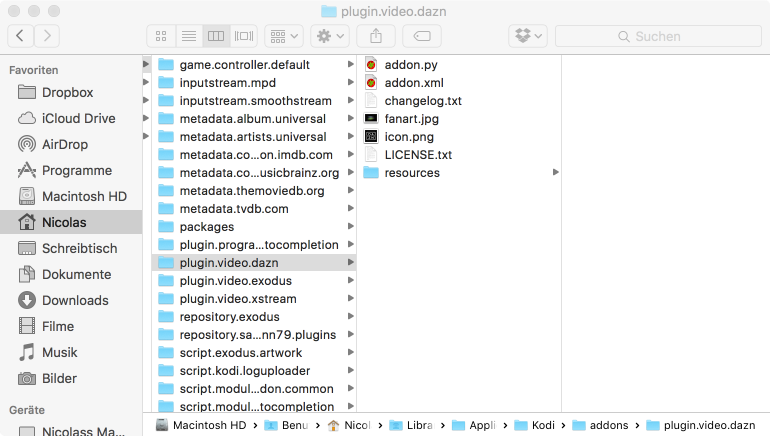The height and width of the screenshot is (436, 770).
Task: Select the inputstream.mpd folder
Action: coord(254,83)
